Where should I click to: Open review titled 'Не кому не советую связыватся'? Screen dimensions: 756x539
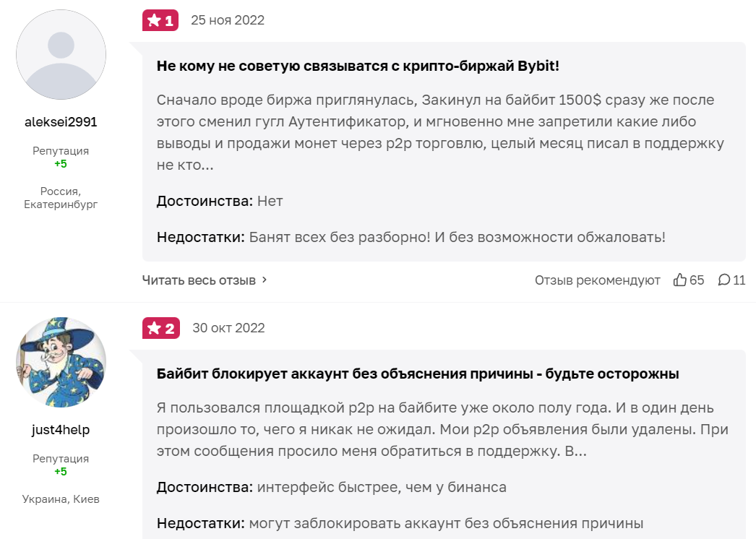pos(358,66)
